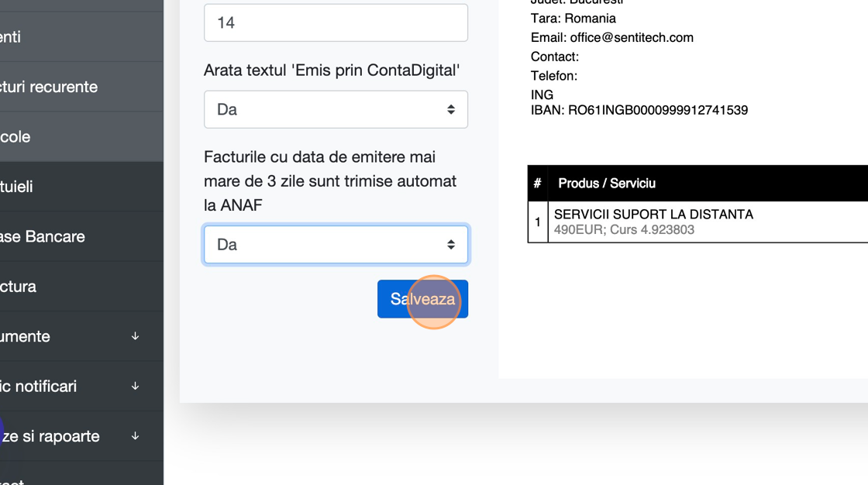Click the Documente sidebar label
Viewport: 868px width, 485px height.
(26, 336)
